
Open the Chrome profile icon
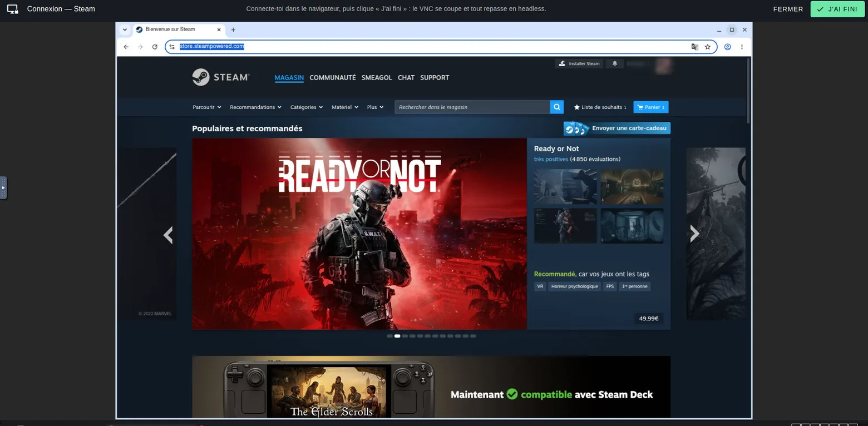727,47
